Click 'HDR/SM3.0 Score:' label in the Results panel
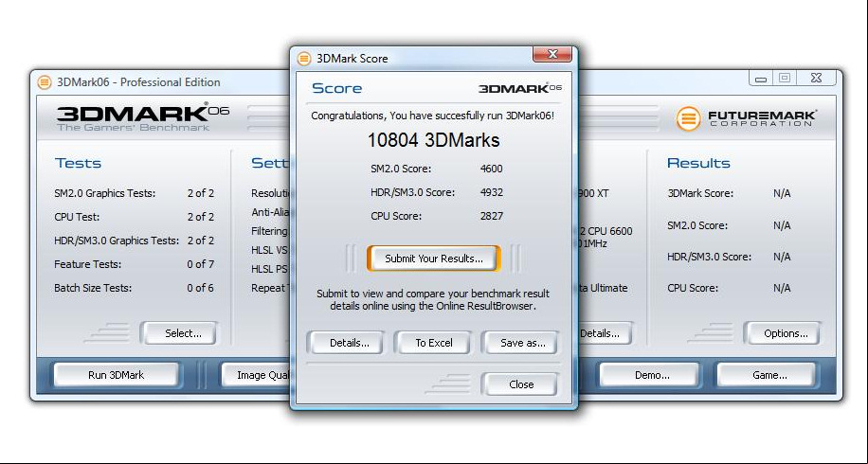The image size is (868, 464). 710,258
